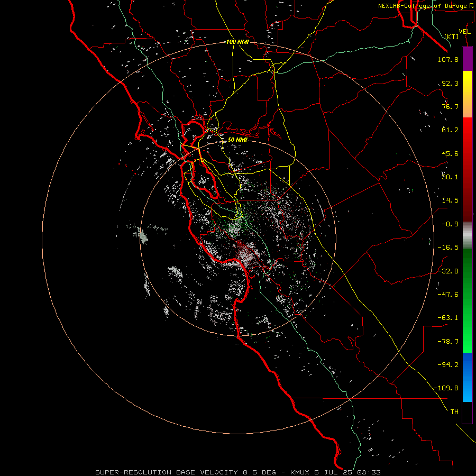
Task: Click the 61.2 velocity scale value
Action: (x=450, y=130)
